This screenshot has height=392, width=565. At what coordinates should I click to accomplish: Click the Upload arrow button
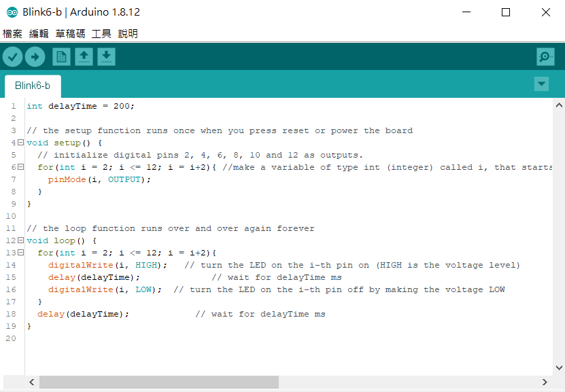[x=35, y=57]
